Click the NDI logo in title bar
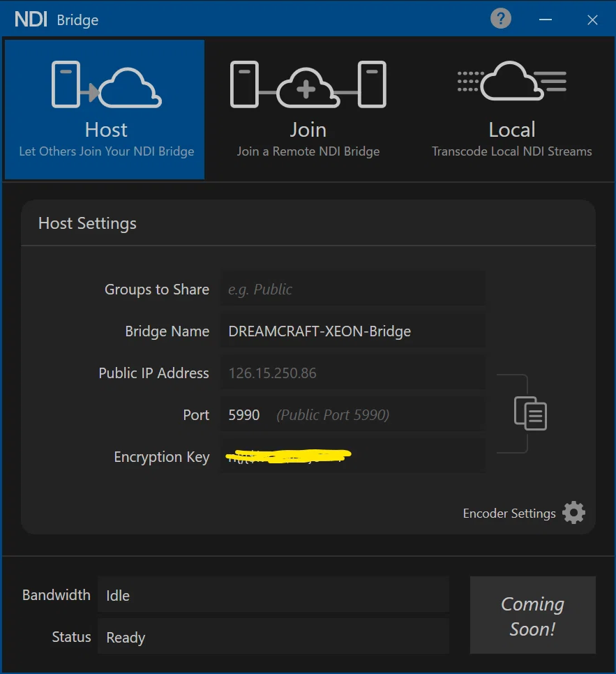 point(31,20)
